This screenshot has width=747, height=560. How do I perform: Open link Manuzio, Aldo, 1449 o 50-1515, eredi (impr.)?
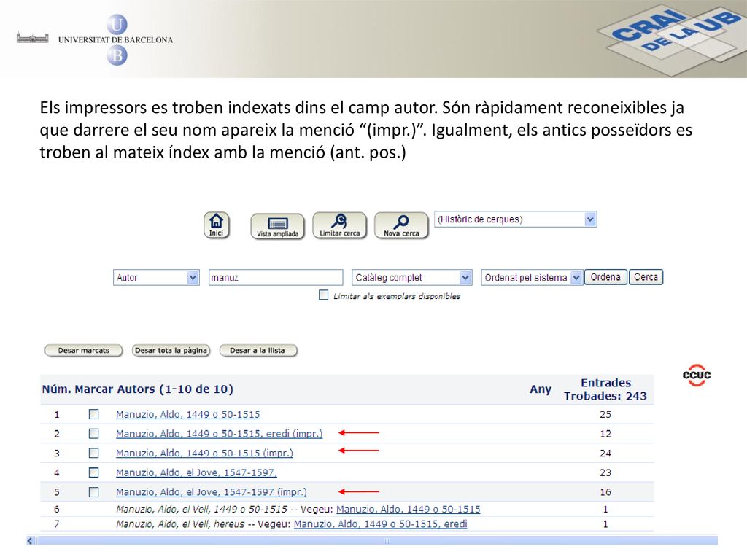pos(219,434)
